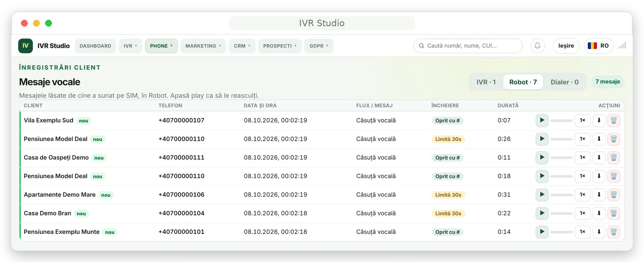Seek the Casa Demo Bran playback bar
The height and width of the screenshot is (262, 644).
[x=561, y=213]
